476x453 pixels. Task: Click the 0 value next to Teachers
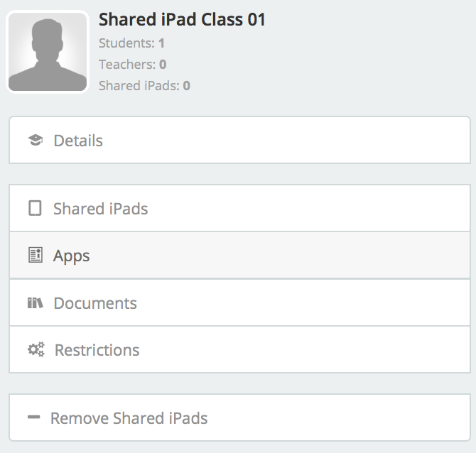coord(163,65)
